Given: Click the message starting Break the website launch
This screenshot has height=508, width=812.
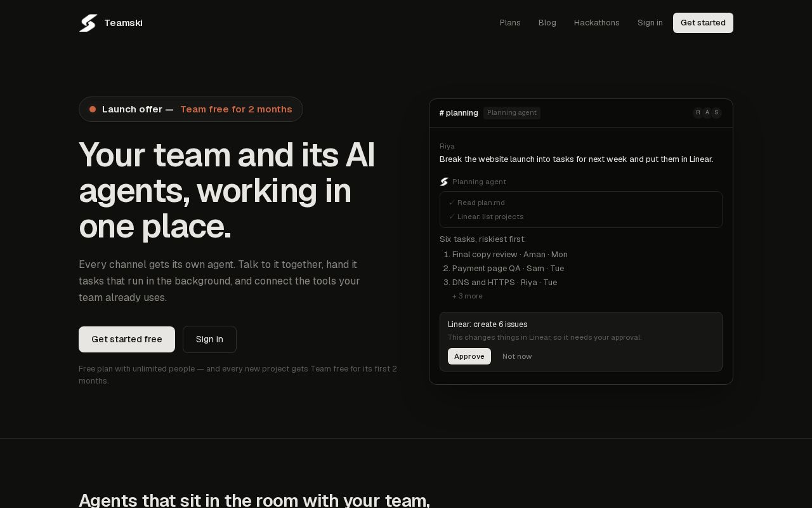Looking at the screenshot, I should coord(577,159).
